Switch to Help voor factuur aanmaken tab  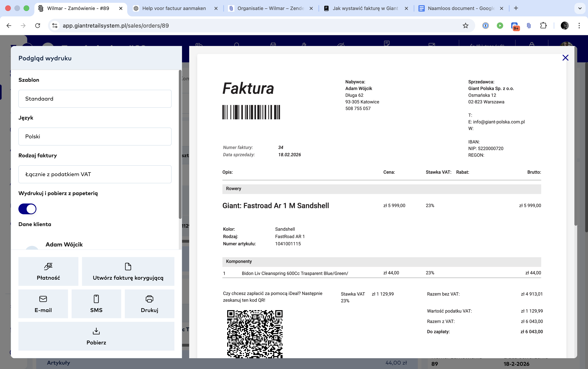(x=174, y=8)
